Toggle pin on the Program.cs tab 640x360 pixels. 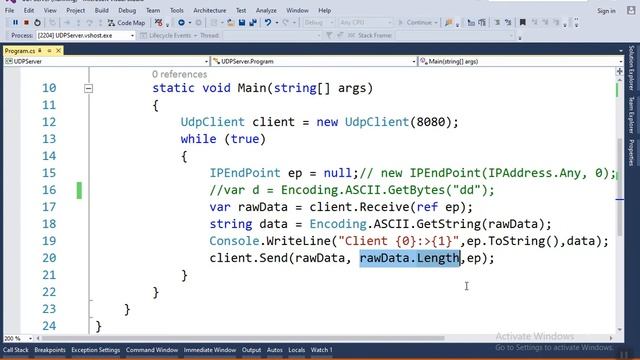40,51
